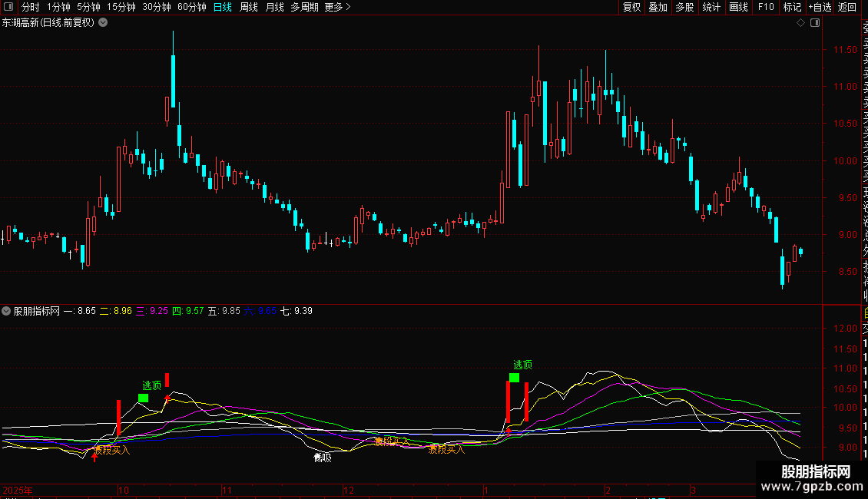Select the 周线 weekly period tab

tap(249, 7)
